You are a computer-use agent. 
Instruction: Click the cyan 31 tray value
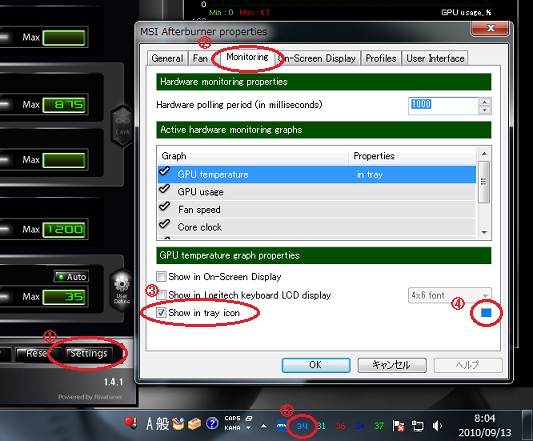321,426
